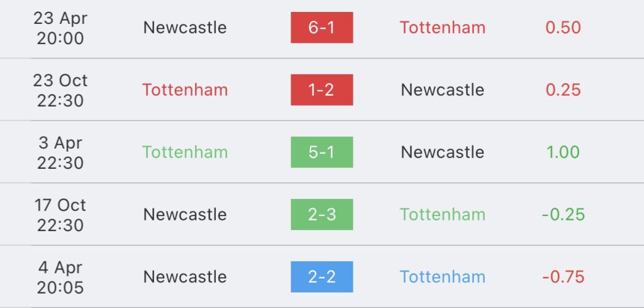Click the 0.25 handicap value
Image resolution: width=644 pixels, height=308 pixels.
click(x=563, y=89)
